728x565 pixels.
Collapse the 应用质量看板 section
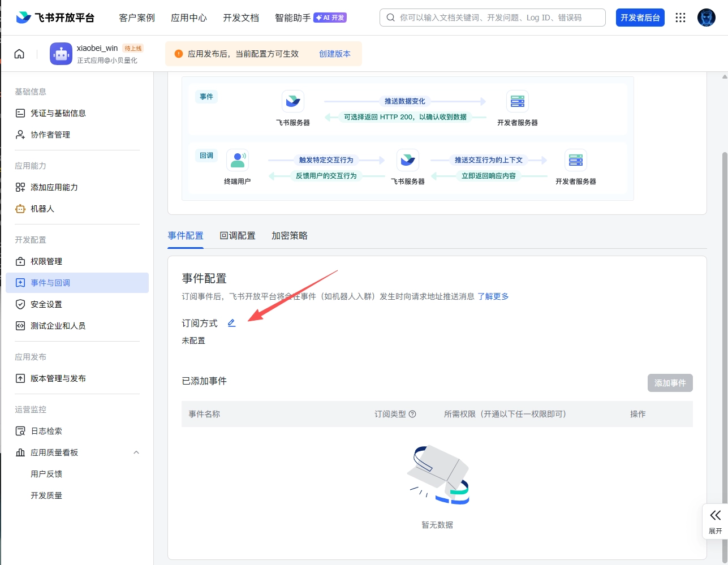[x=136, y=452]
